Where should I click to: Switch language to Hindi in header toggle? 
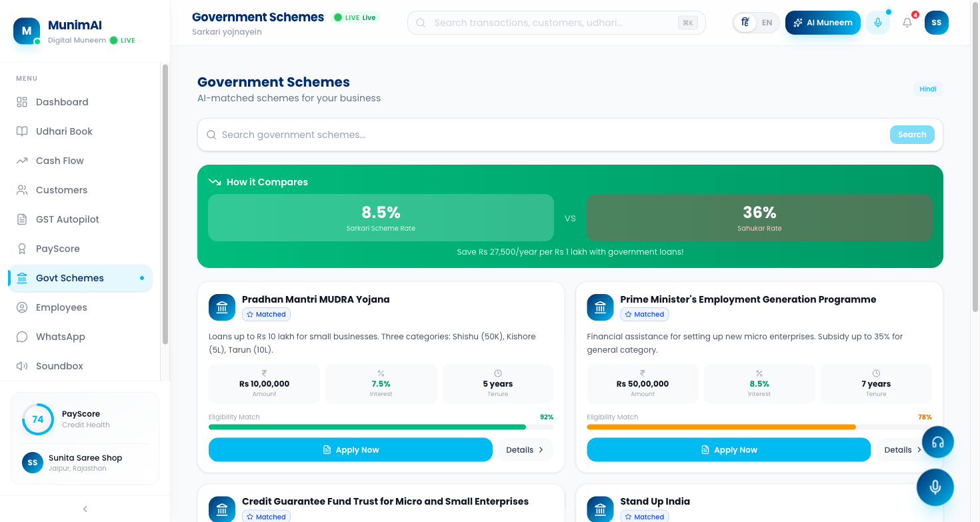(x=745, y=23)
